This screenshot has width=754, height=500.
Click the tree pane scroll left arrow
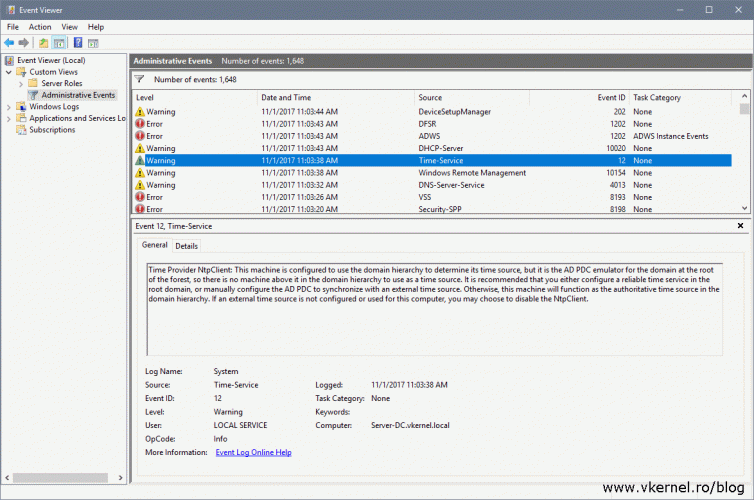[7, 477]
